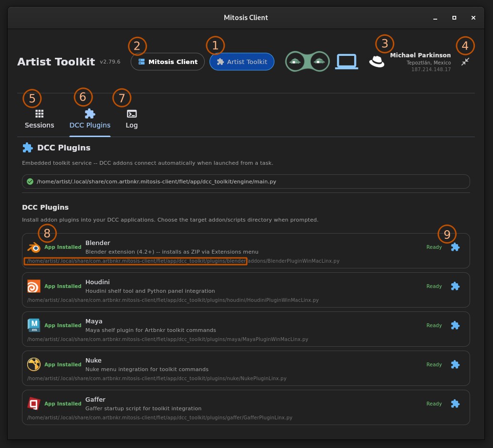This screenshot has height=448, width=493.
Task: Click the Blender plugin name
Action: coord(98,243)
